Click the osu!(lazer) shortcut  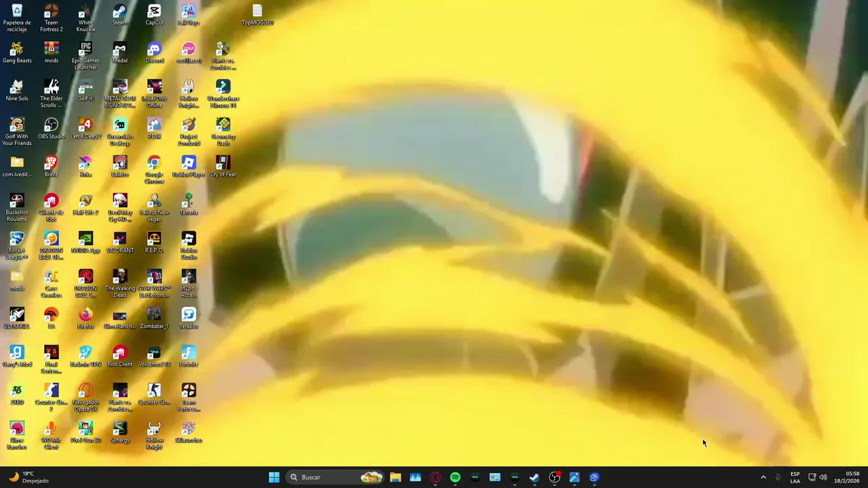click(x=189, y=53)
